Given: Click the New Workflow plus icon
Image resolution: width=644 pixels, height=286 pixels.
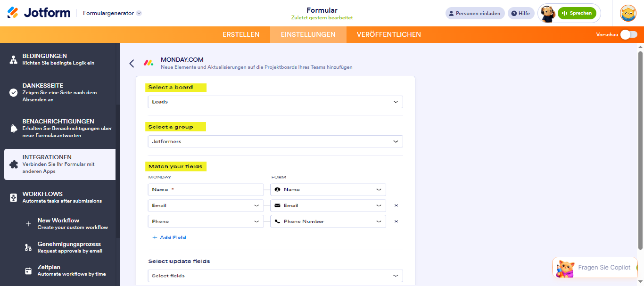Looking at the screenshot, I should click(28, 224).
